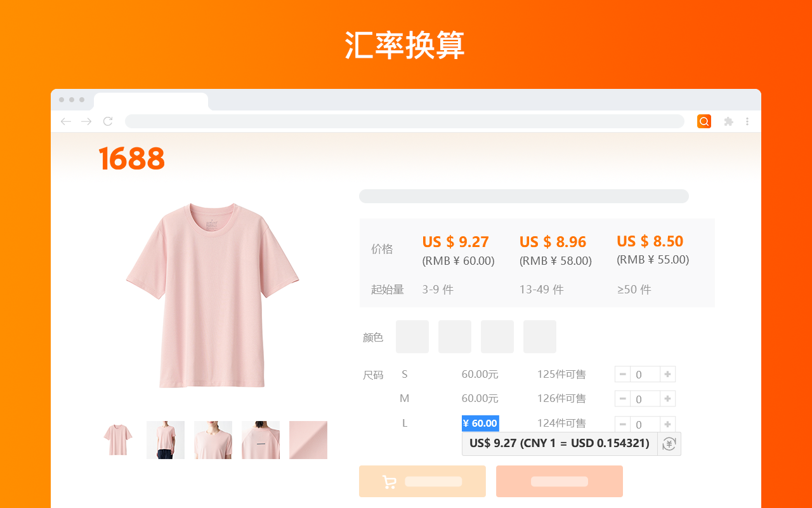
Task: Click the 1688 logo
Action: coord(132,157)
